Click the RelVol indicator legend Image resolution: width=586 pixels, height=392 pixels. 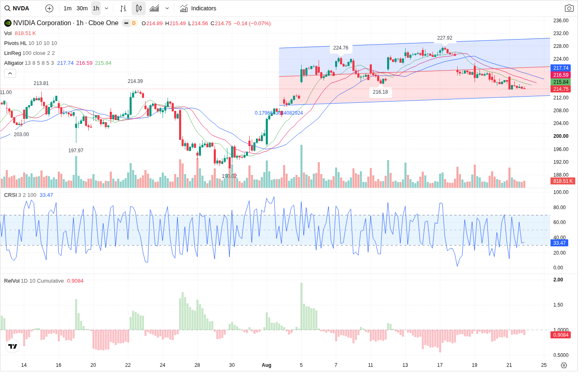[x=12, y=281]
